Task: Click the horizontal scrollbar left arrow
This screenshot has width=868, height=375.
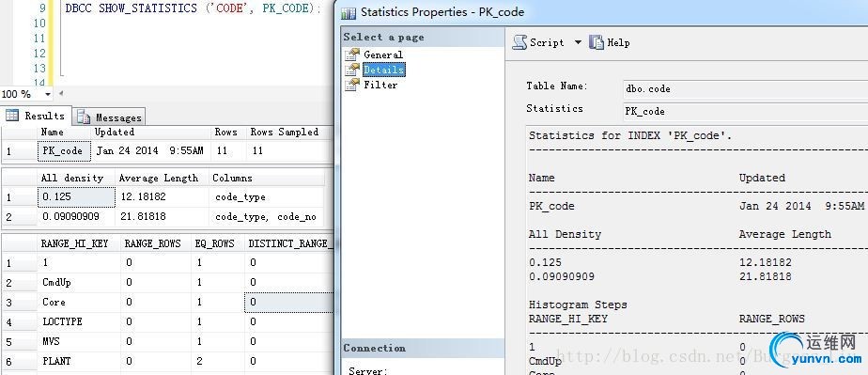Action: 61,94
